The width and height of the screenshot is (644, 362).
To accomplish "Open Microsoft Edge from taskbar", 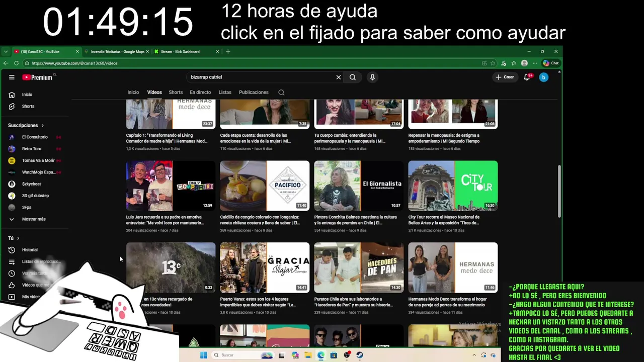I will pyautogui.click(x=321, y=355).
